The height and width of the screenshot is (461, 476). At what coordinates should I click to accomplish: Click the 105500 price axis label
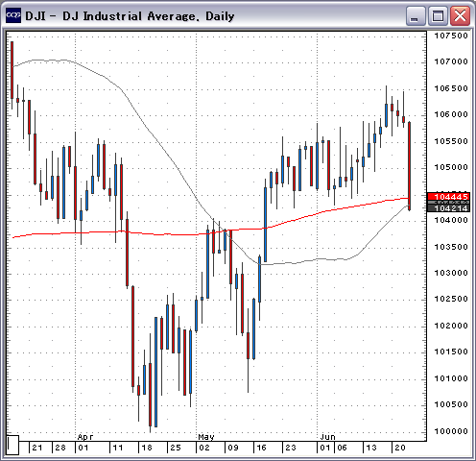tap(451, 141)
